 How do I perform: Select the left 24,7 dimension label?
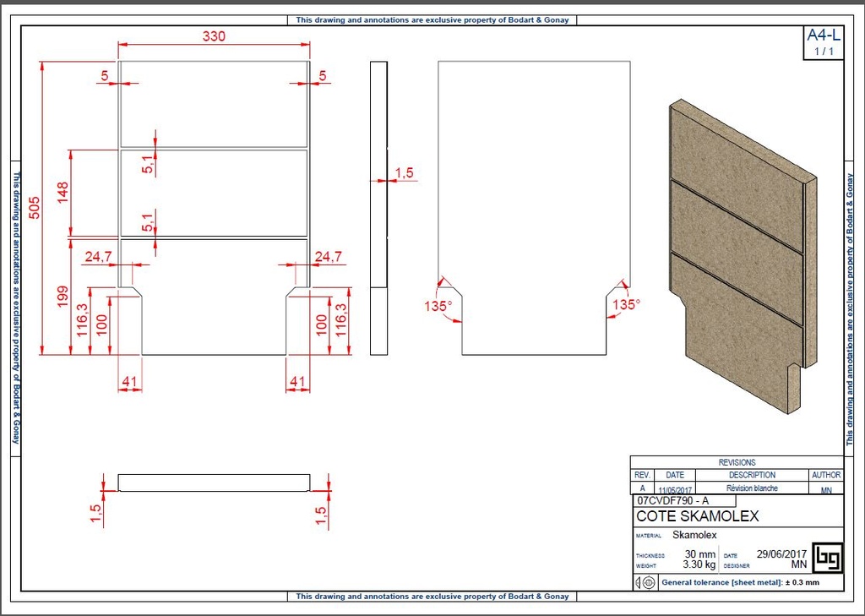(98, 257)
